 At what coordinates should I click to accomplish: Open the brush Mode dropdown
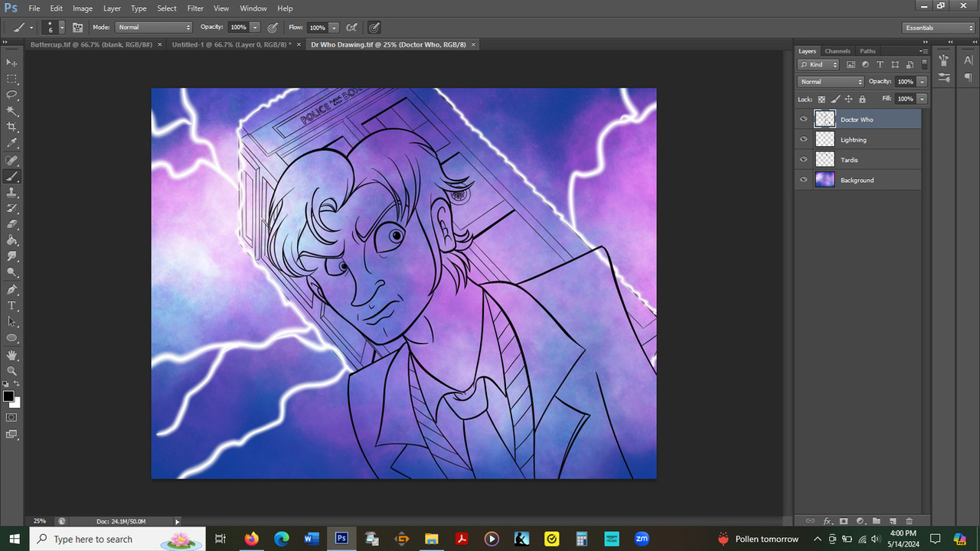pyautogui.click(x=154, y=28)
